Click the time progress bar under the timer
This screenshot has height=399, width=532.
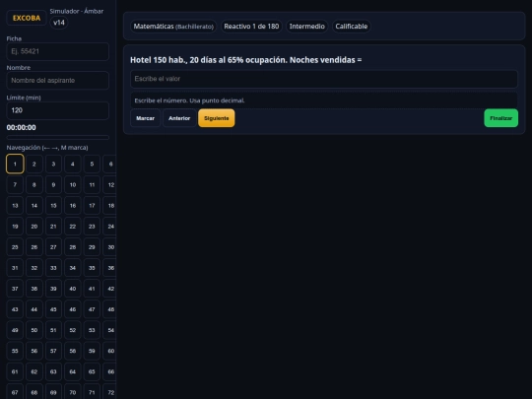(58, 137)
